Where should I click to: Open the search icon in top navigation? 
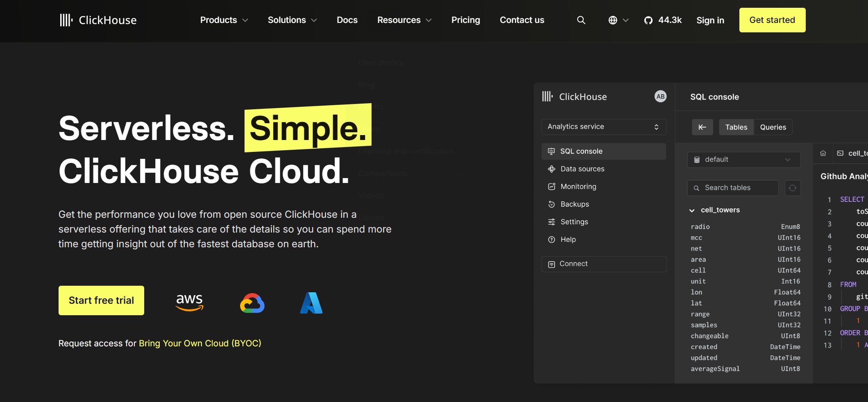coord(581,20)
